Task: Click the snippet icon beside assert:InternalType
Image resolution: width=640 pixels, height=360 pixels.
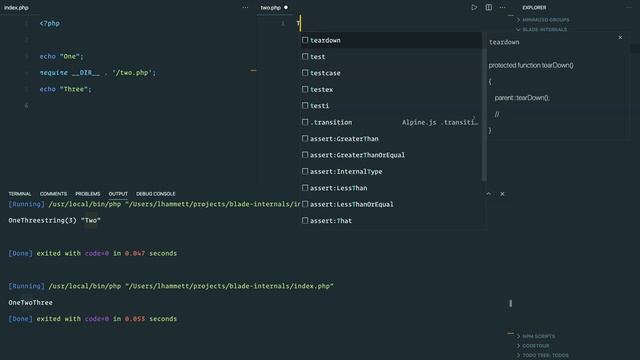Action: pos(305,171)
